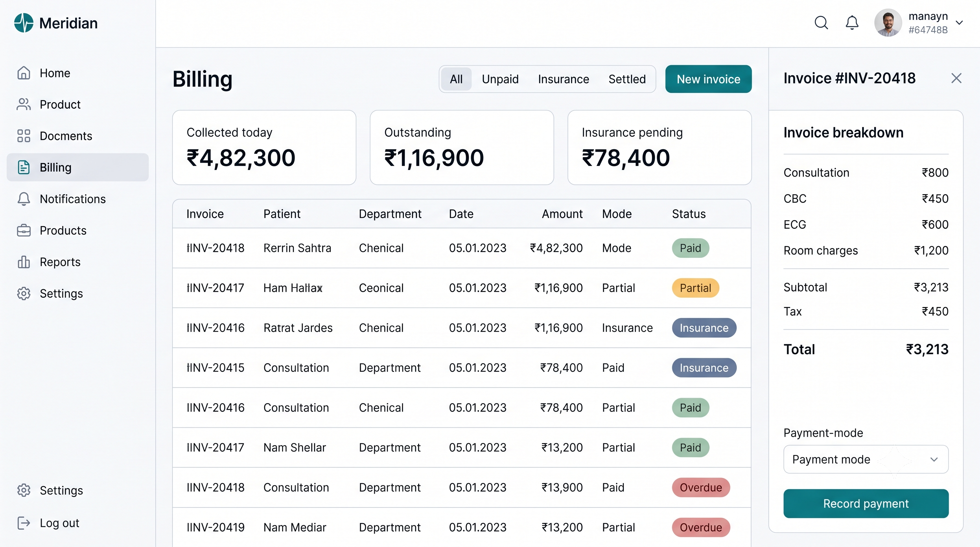Click Log out label in sidebar
Viewport: 980px width, 547px height.
point(59,523)
